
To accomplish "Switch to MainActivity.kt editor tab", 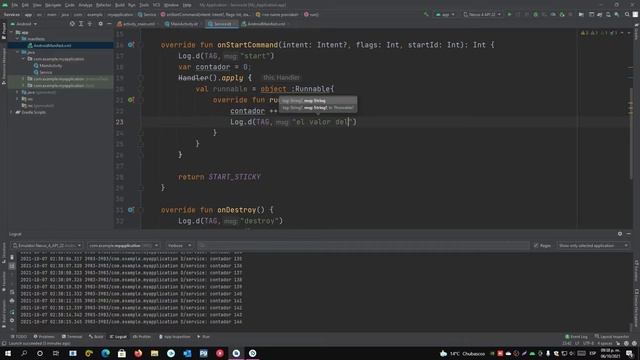I will [x=182, y=24].
